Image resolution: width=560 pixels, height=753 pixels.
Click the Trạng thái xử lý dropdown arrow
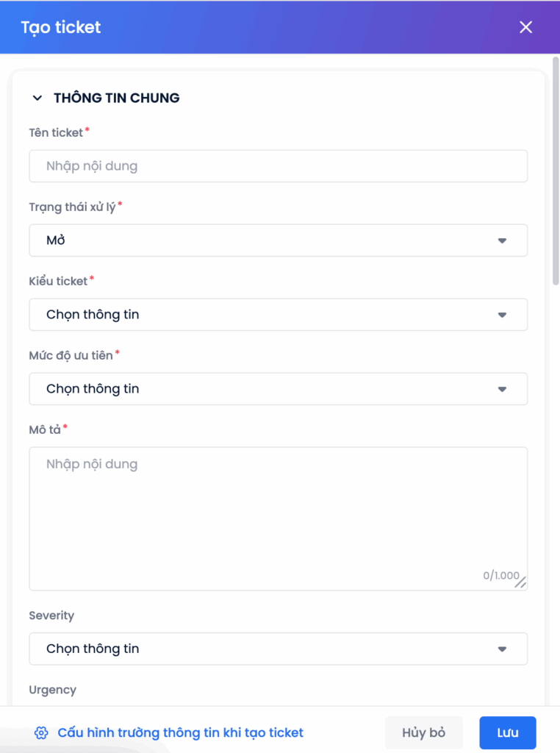[503, 240]
